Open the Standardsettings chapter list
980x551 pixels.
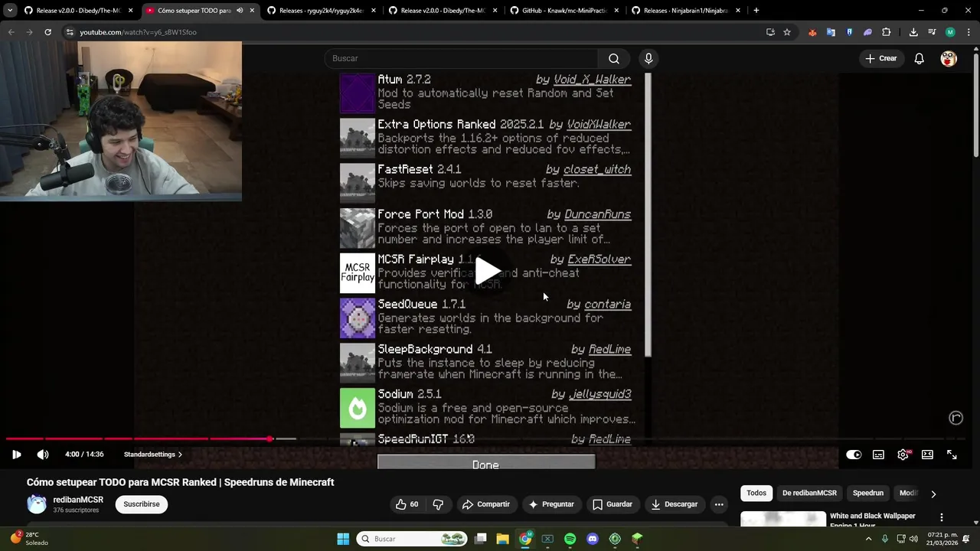point(153,455)
